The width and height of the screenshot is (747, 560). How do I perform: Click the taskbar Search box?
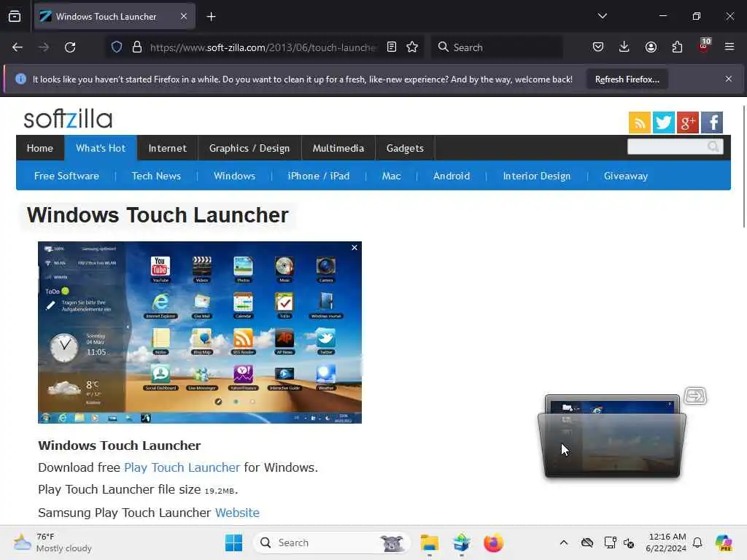[331, 542]
